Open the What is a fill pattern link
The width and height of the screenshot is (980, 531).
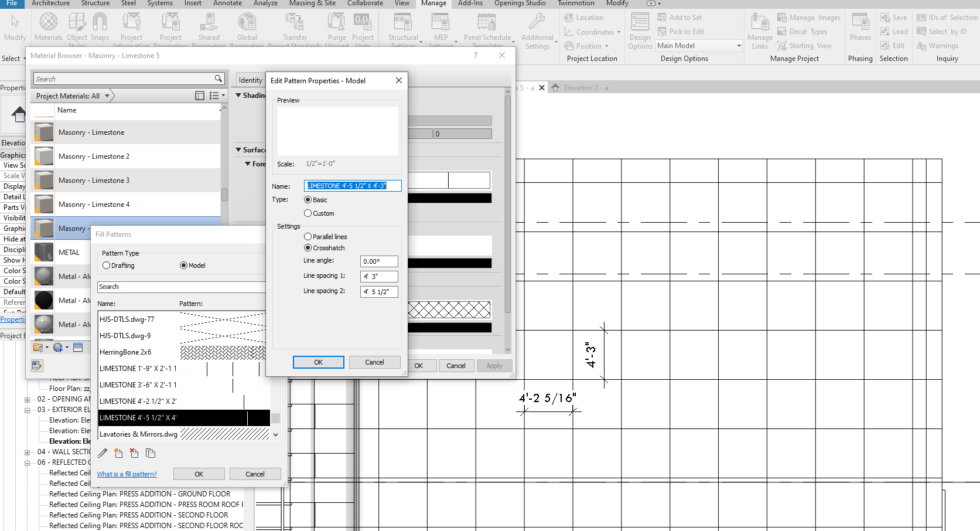(127, 474)
